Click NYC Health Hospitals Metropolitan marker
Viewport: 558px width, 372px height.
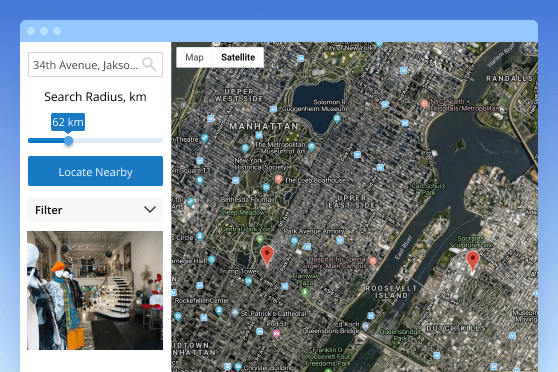pos(424,104)
